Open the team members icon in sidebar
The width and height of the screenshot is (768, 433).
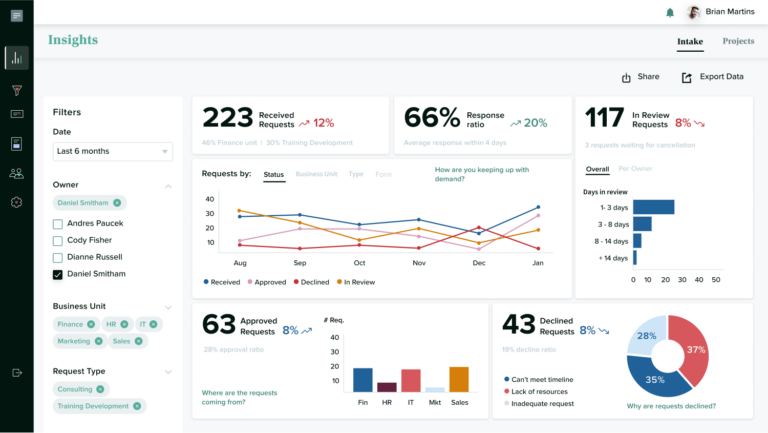[x=16, y=173]
